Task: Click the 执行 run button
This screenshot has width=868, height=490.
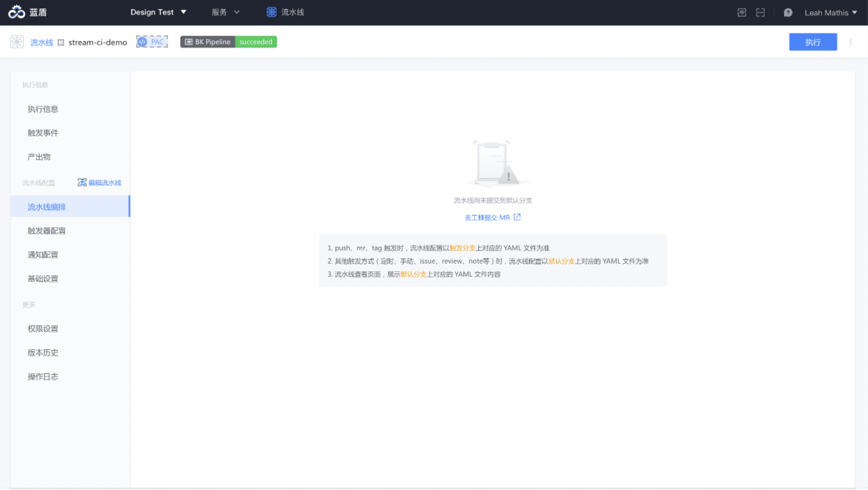Action: (813, 42)
